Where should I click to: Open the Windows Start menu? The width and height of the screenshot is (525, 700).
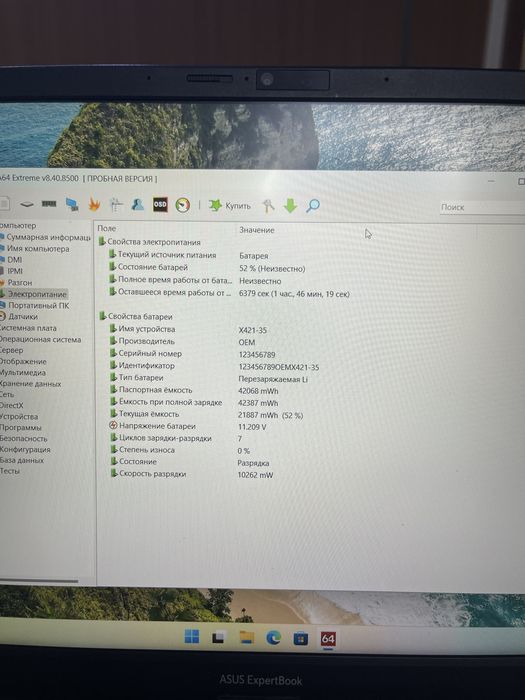pyautogui.click(x=192, y=637)
